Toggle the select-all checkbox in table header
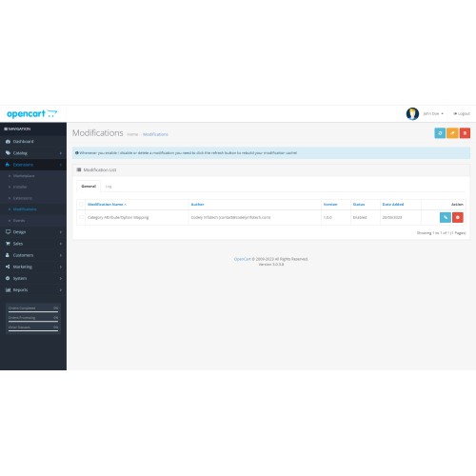 tap(81, 205)
